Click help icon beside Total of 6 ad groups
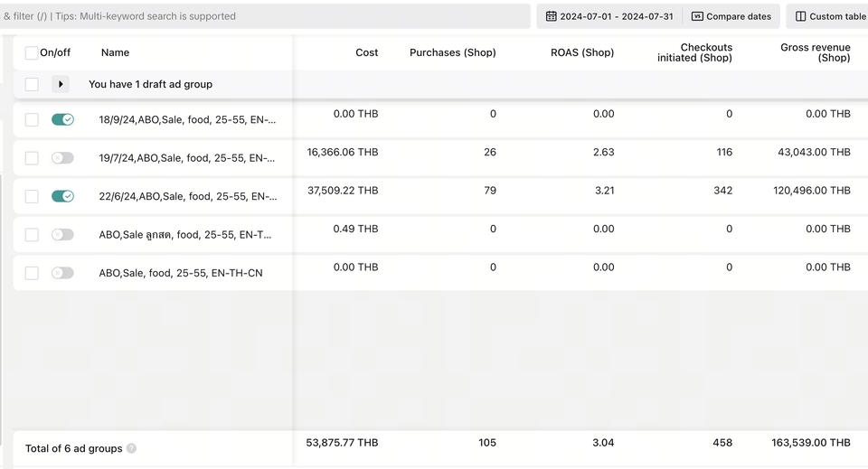 [x=132, y=448]
